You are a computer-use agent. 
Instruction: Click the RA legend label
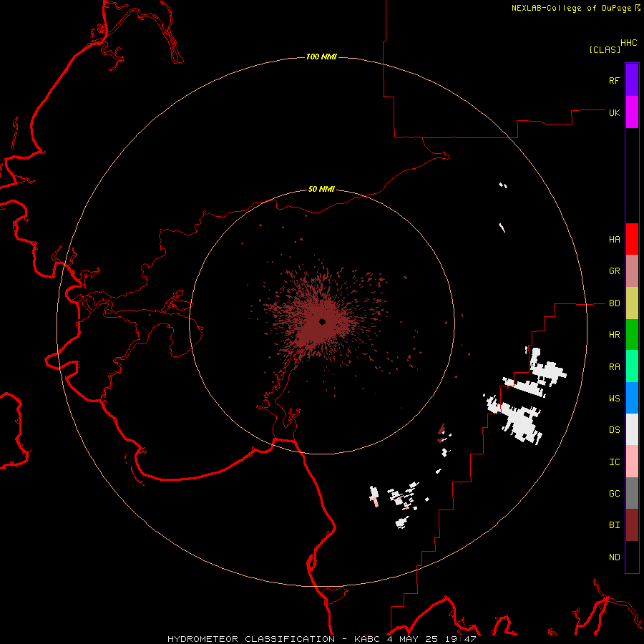[614, 367]
